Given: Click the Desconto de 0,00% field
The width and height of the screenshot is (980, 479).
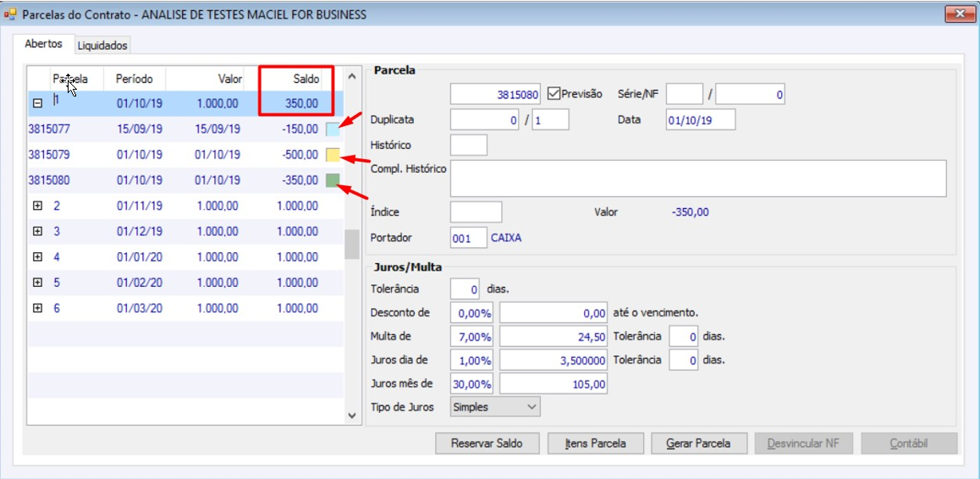Looking at the screenshot, I should coord(471,312).
